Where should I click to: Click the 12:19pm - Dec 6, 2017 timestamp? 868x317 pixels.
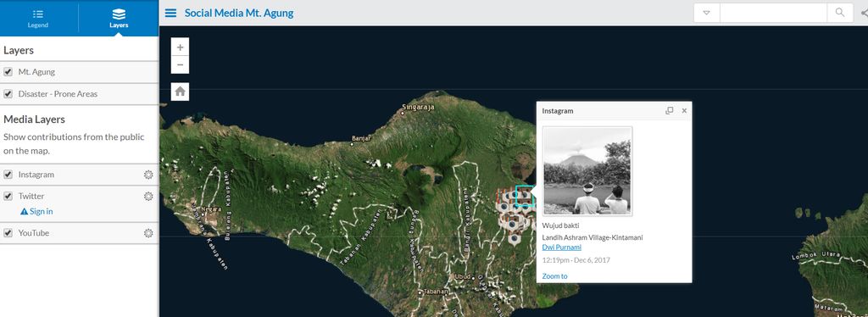(x=576, y=260)
